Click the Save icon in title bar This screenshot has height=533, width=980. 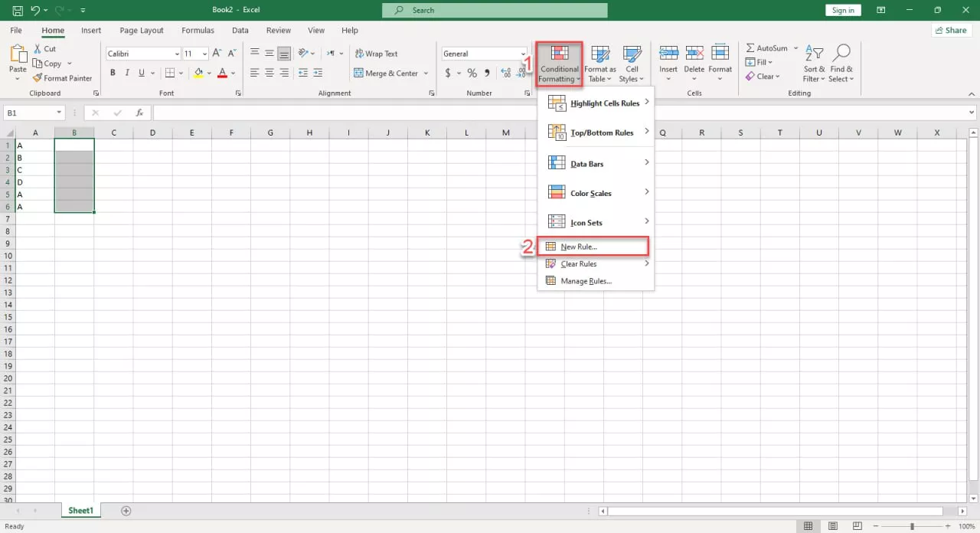pyautogui.click(x=16, y=10)
